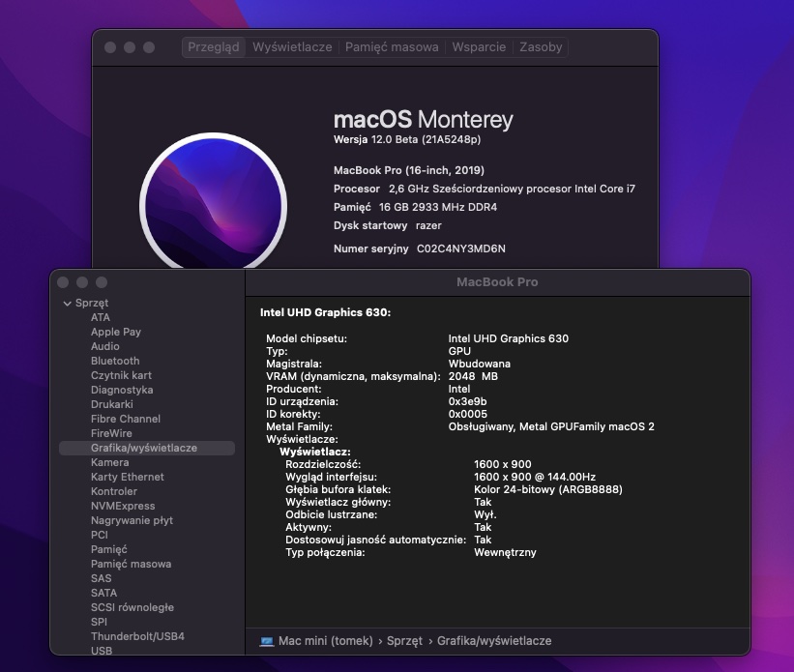
Task: Click the ID urządzenia value 0x3e9b
Action: pos(467,401)
